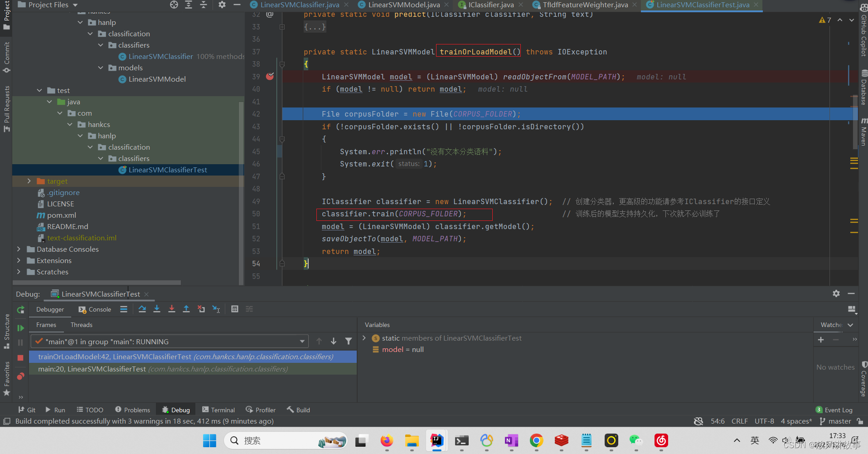The height and width of the screenshot is (454, 868).
Task: Open Chrome from Windows taskbar
Action: (536, 440)
